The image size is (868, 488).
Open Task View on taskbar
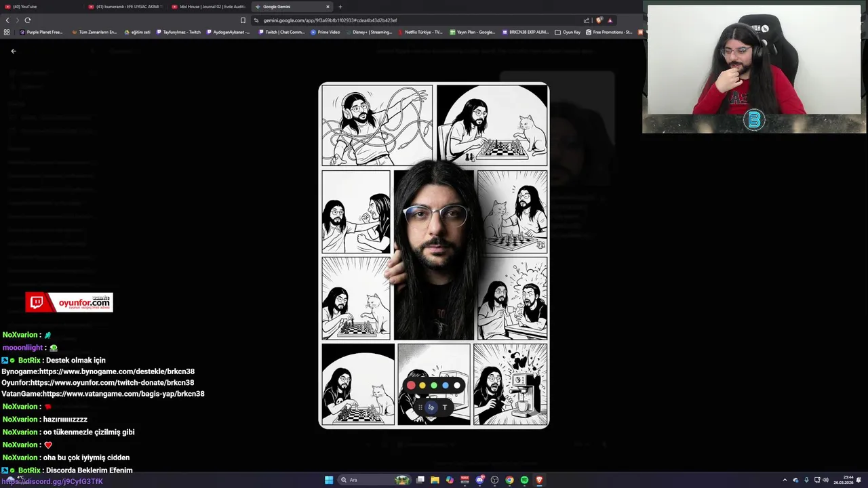420,480
